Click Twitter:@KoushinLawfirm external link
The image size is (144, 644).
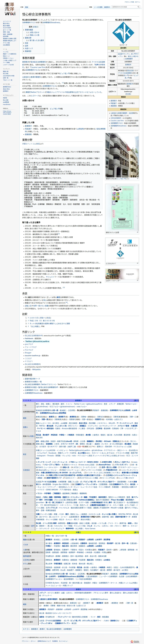coord(37,341)
